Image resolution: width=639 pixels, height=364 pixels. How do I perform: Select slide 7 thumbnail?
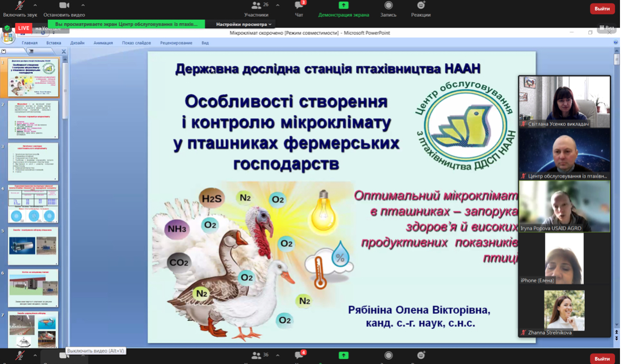coord(33,329)
